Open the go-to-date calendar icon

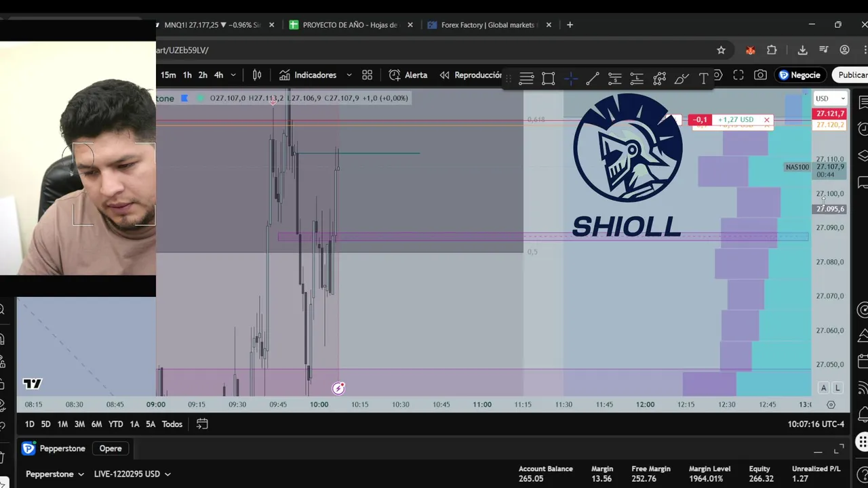click(x=202, y=424)
